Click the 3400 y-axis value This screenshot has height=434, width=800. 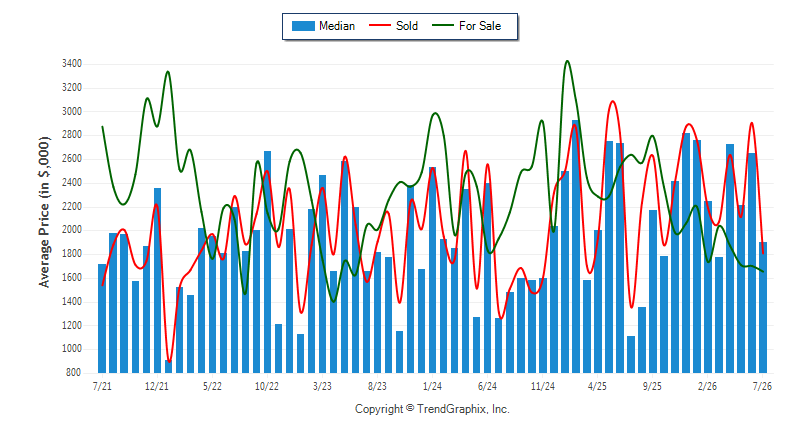tap(71, 64)
